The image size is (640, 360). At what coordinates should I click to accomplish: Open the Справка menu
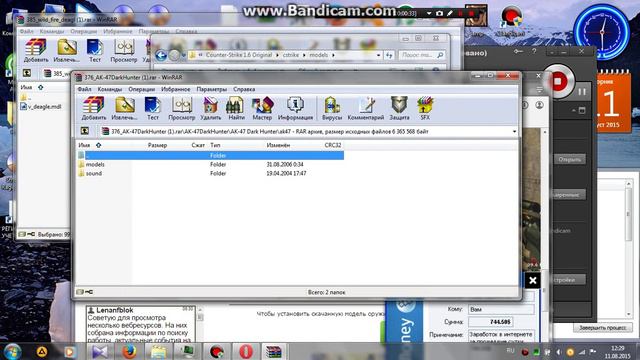point(244,89)
